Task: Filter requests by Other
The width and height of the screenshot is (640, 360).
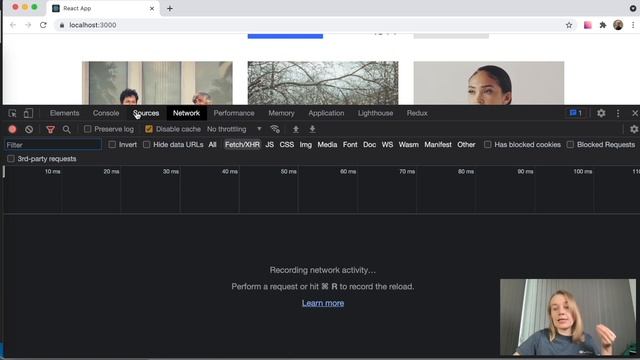Action: (x=466, y=144)
